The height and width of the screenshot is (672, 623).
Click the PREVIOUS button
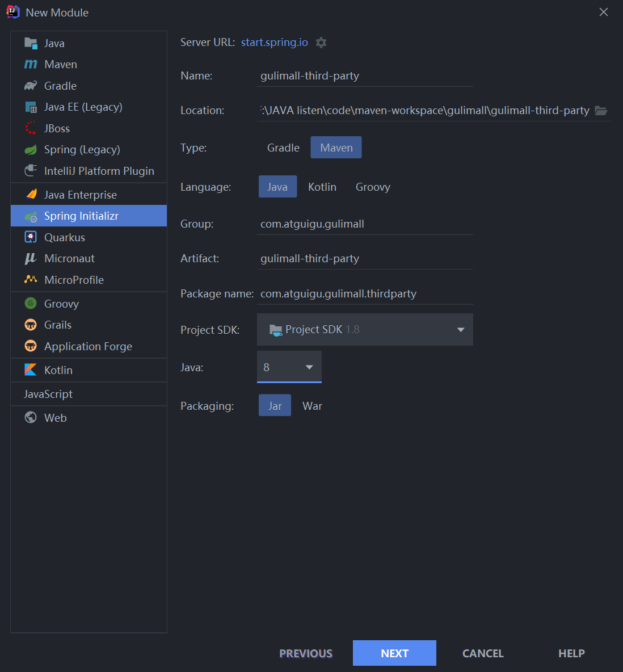(306, 653)
